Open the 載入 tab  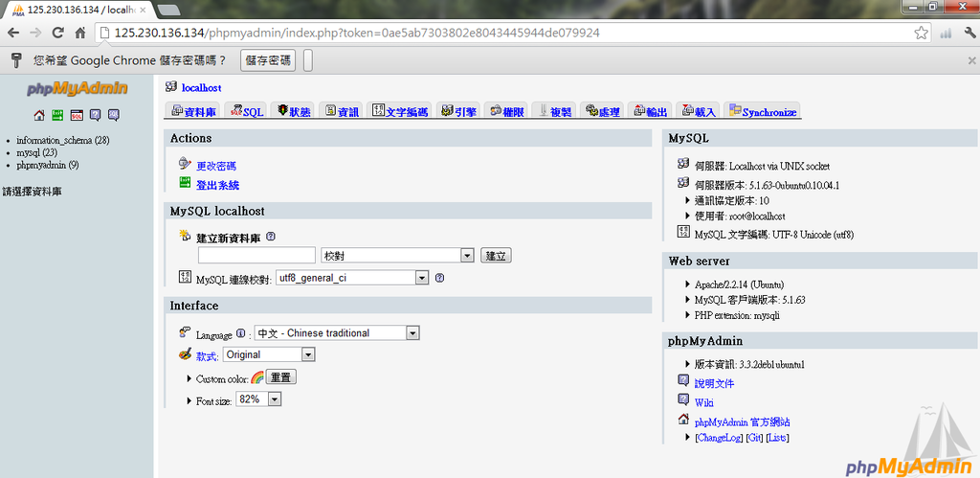click(x=698, y=111)
